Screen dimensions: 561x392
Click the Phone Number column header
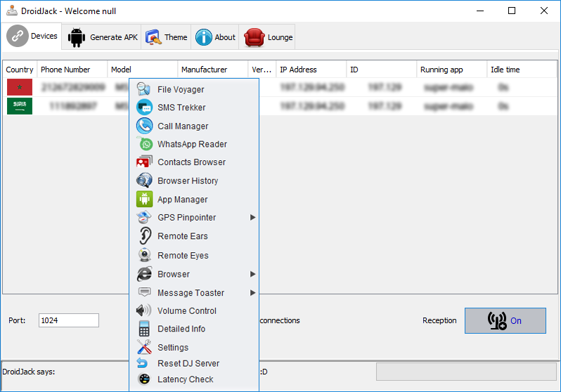point(72,70)
